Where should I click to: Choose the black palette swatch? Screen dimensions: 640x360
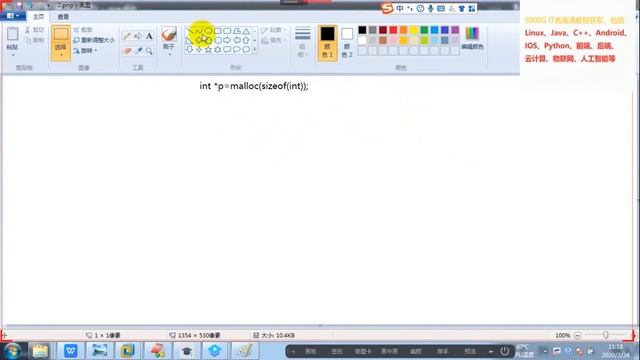click(362, 30)
